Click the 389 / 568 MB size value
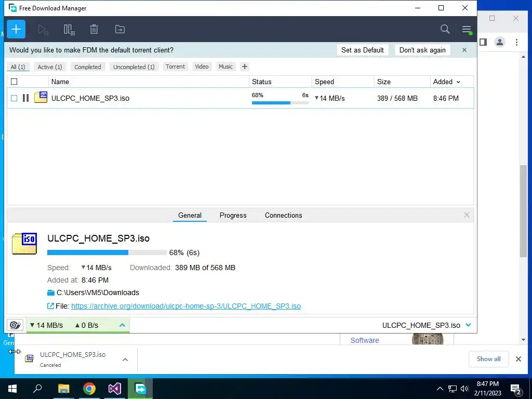The height and width of the screenshot is (399, 532). click(397, 98)
